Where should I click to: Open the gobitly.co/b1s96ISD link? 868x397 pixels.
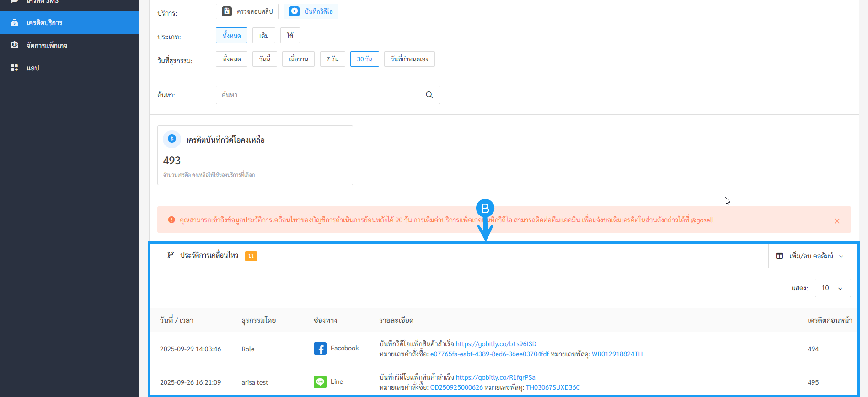[496, 344]
